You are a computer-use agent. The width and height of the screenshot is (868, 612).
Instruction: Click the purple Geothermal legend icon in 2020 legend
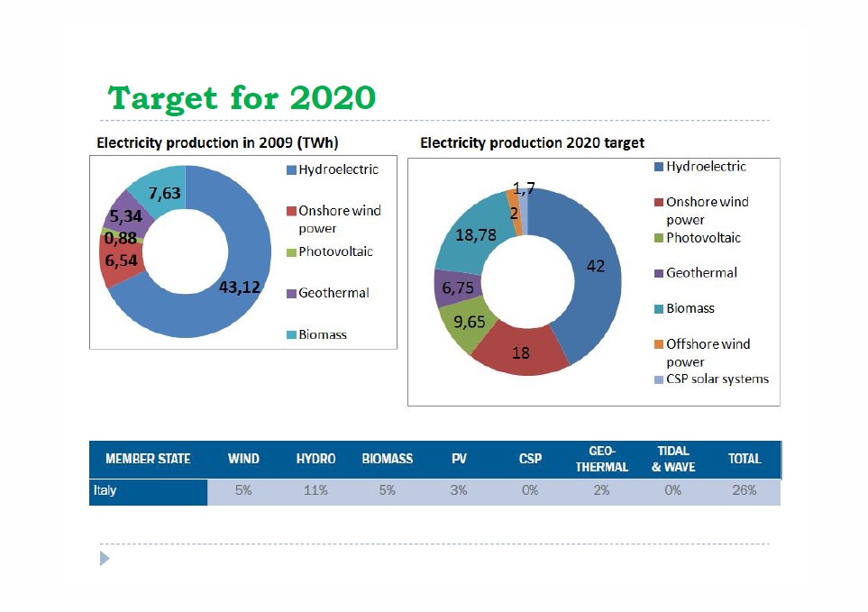(657, 273)
